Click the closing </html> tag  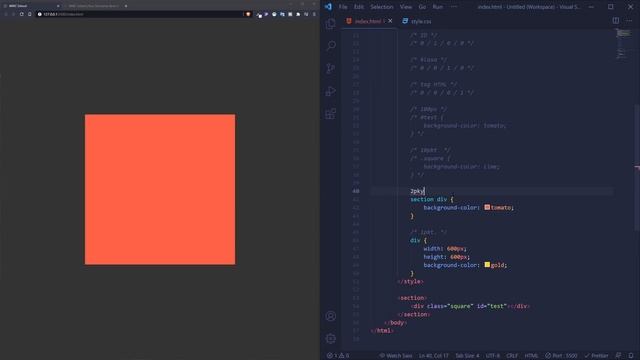382,331
